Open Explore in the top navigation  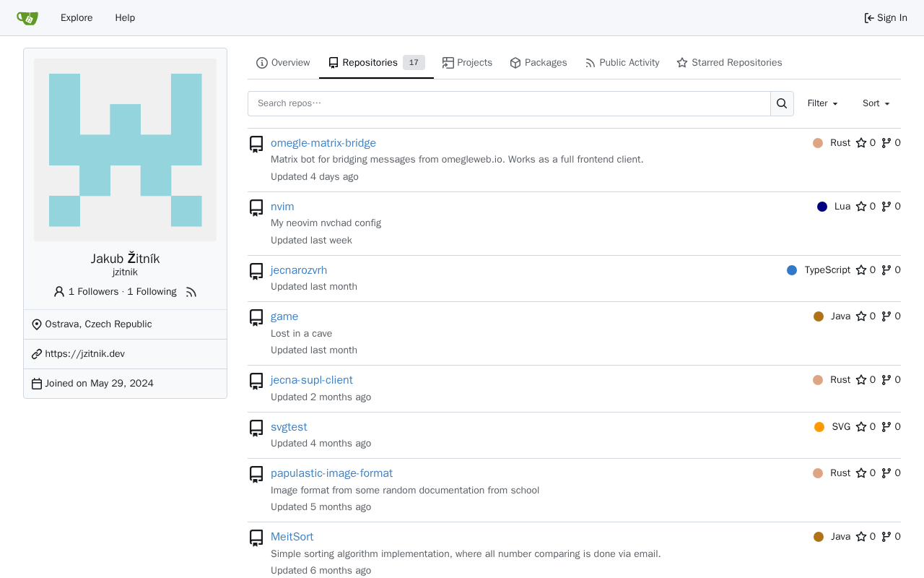(x=77, y=18)
